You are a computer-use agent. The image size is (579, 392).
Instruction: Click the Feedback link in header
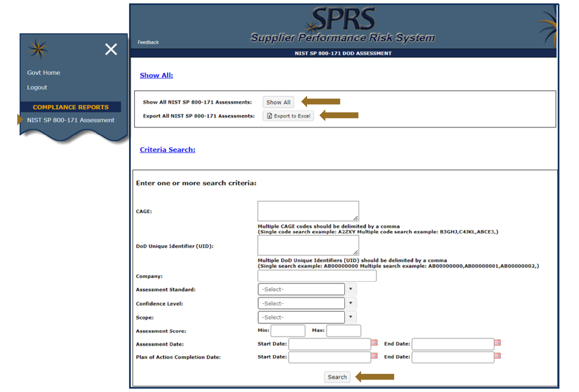coord(148,42)
